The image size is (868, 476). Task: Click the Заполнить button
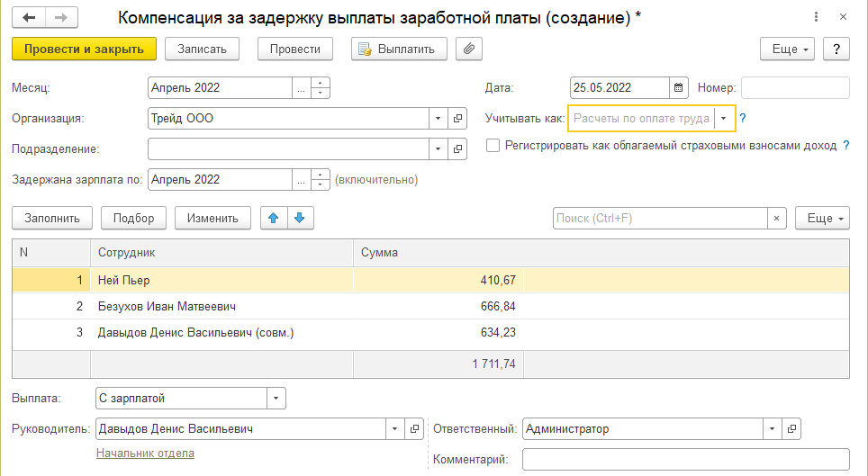[x=52, y=218]
